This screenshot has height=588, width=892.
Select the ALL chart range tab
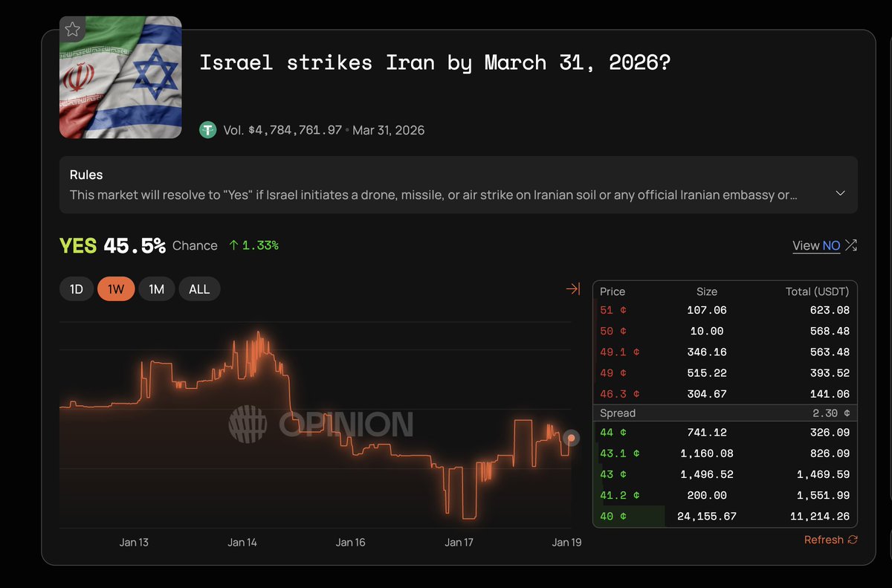click(199, 289)
